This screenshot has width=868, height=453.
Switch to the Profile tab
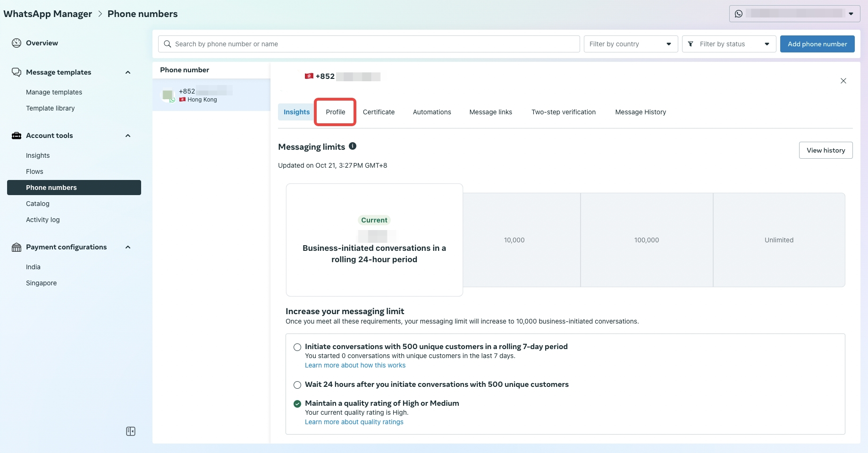pos(336,112)
